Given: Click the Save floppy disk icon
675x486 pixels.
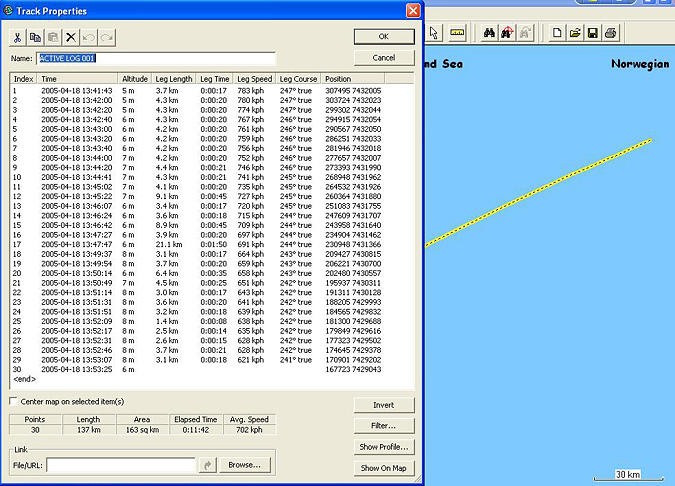Looking at the screenshot, I should (x=593, y=33).
